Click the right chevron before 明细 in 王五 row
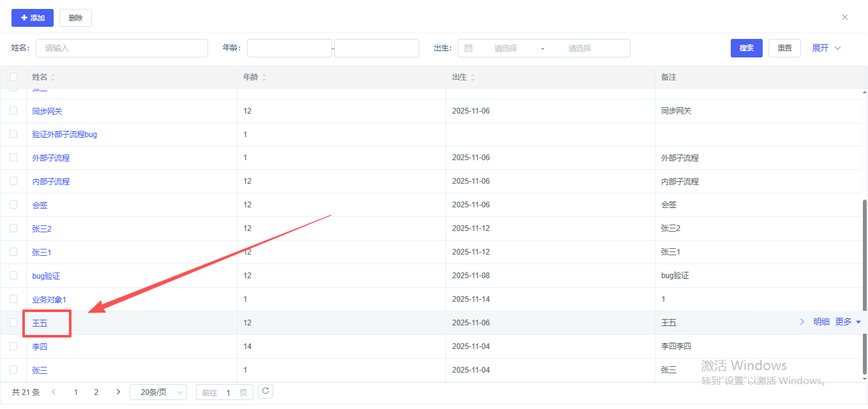 (x=802, y=322)
